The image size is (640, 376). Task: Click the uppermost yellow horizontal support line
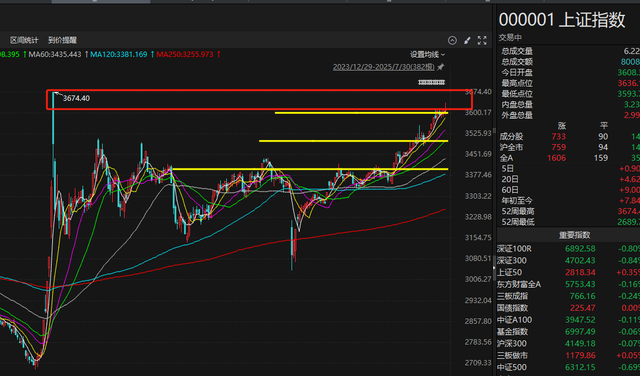(x=361, y=113)
